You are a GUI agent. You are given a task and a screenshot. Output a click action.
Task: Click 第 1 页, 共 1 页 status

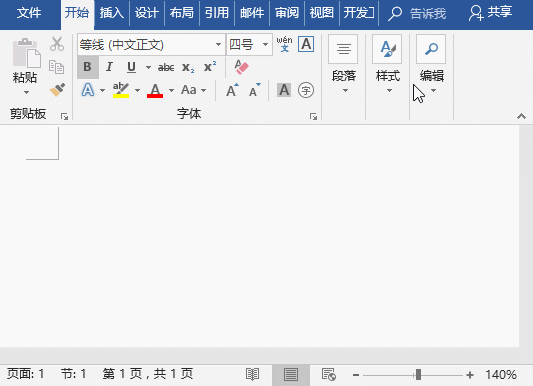[148, 374]
